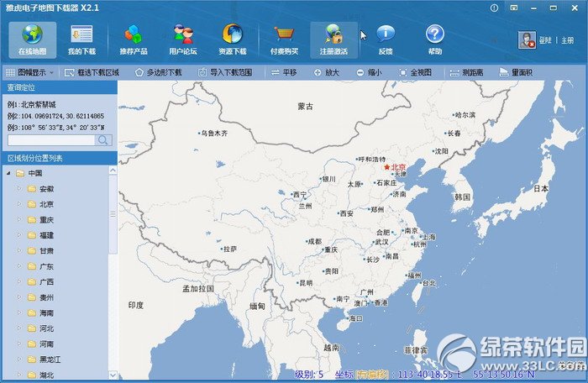This screenshot has height=383, width=588.
Task: Click the 区域划分位置列表 panel header
Action: point(60,158)
